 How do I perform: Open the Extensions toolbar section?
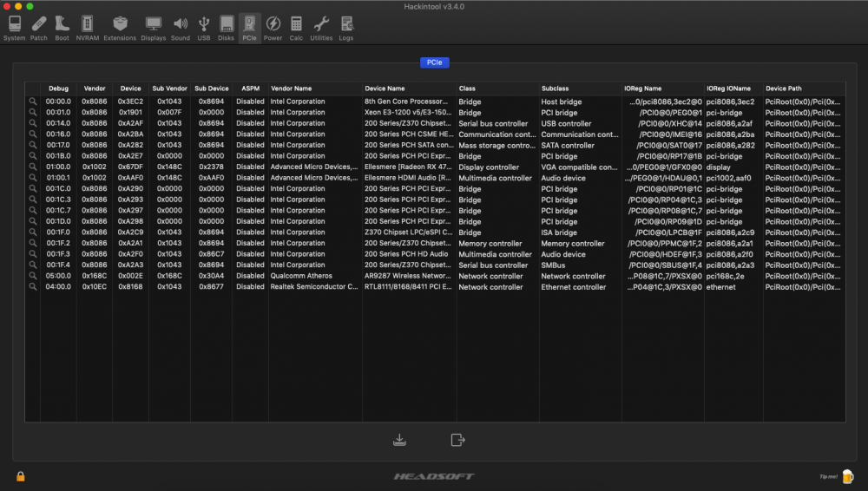tap(120, 29)
